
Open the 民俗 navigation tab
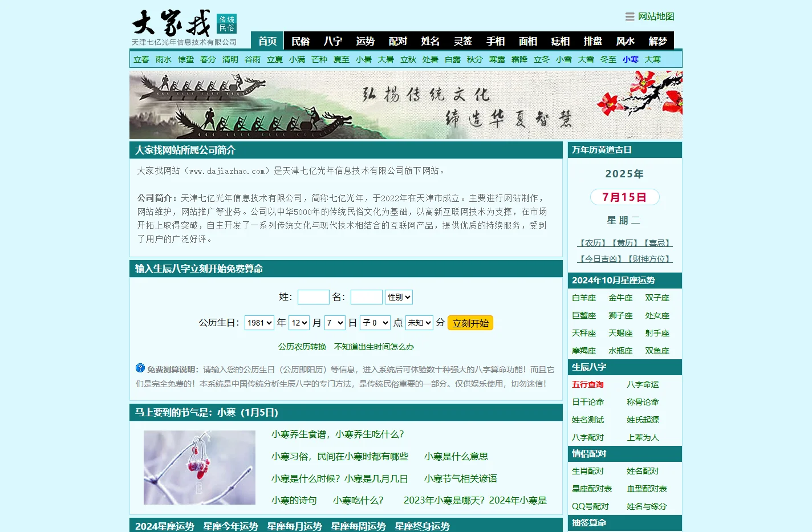pos(300,40)
